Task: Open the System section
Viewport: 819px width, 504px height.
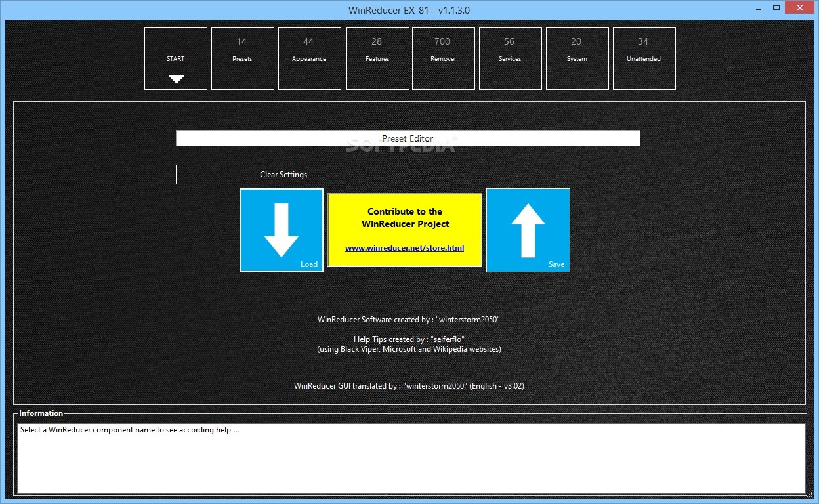Action: 577,58
